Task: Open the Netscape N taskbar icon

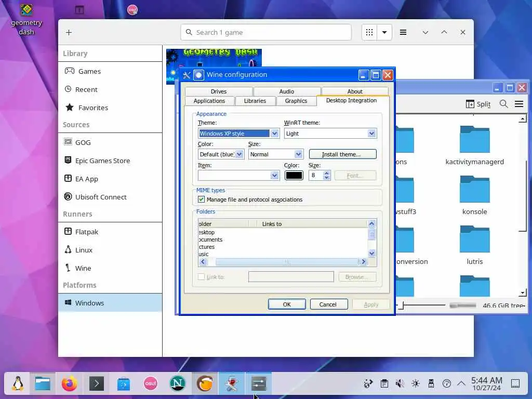Action: point(178,384)
